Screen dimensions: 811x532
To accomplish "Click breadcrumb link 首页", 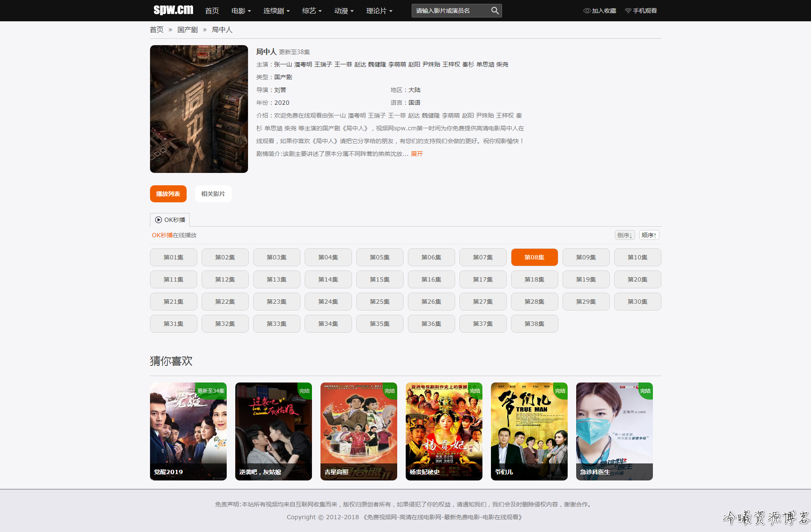I will (x=156, y=30).
